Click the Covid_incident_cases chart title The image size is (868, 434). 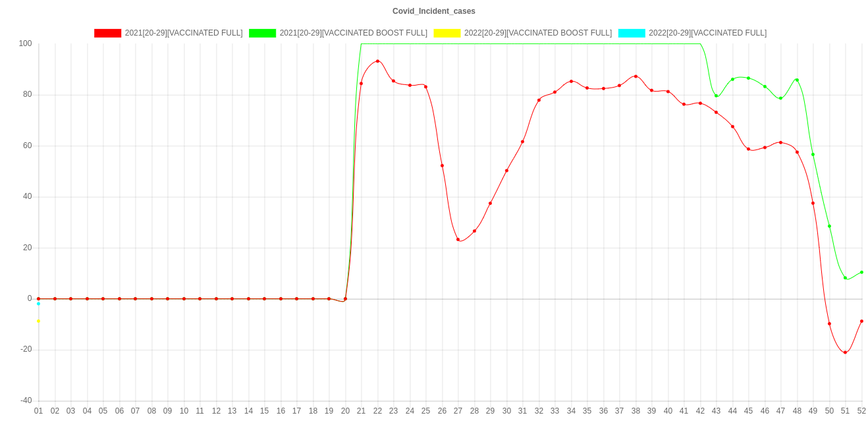tap(434, 11)
